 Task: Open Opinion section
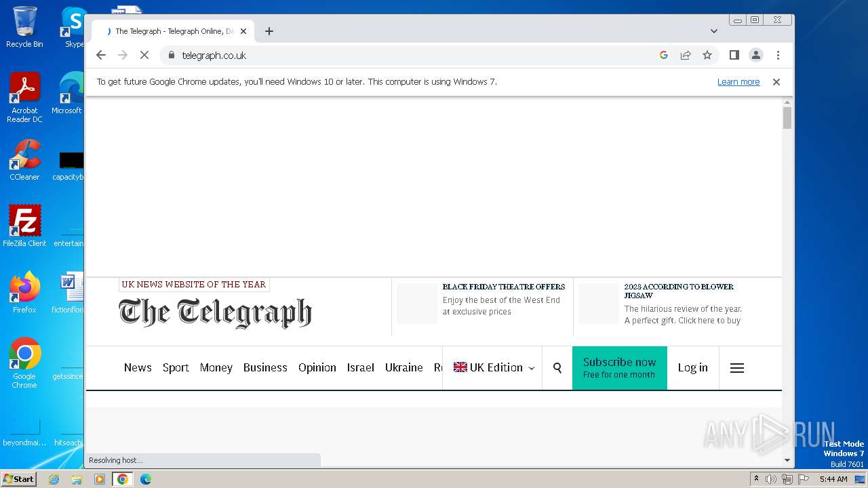point(317,367)
